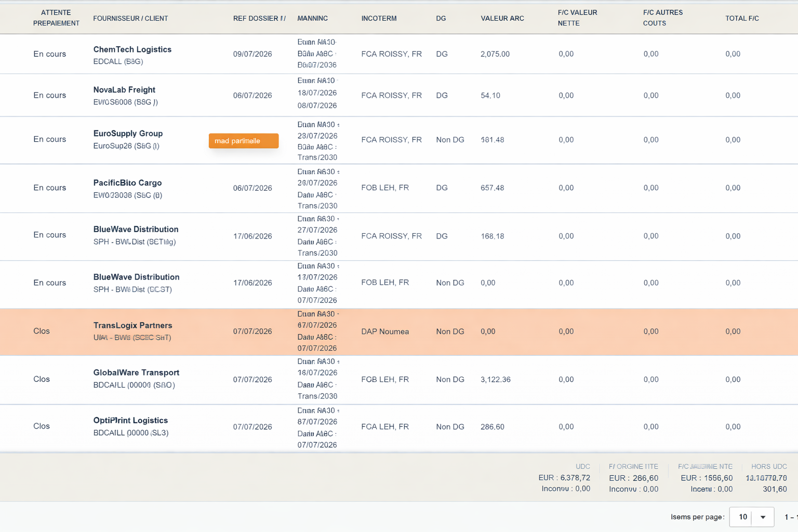Select the highlighted TransLogix Partners row name

132,325
